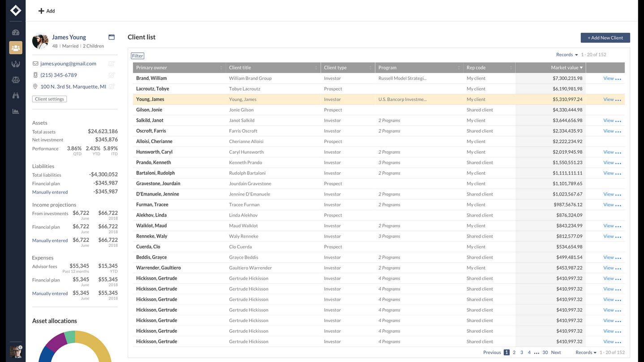Open the Client settings button
The image size is (644, 362).
pos(49,99)
